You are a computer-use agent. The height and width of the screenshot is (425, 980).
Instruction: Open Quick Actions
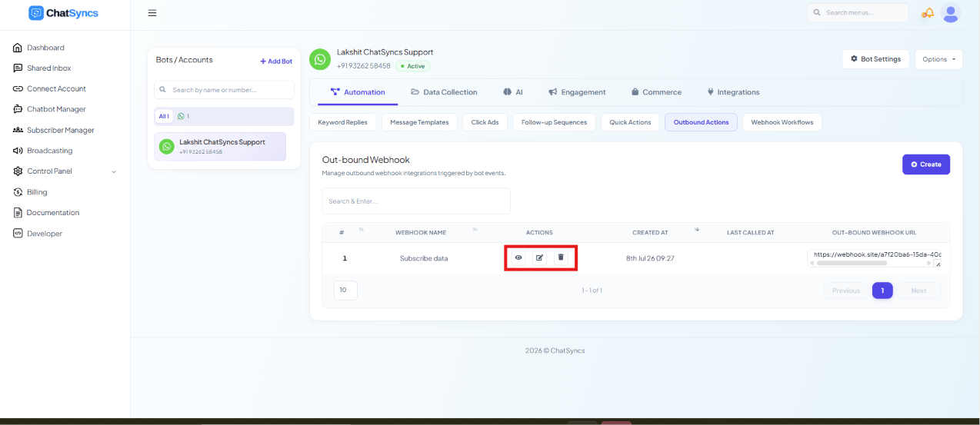click(x=630, y=122)
